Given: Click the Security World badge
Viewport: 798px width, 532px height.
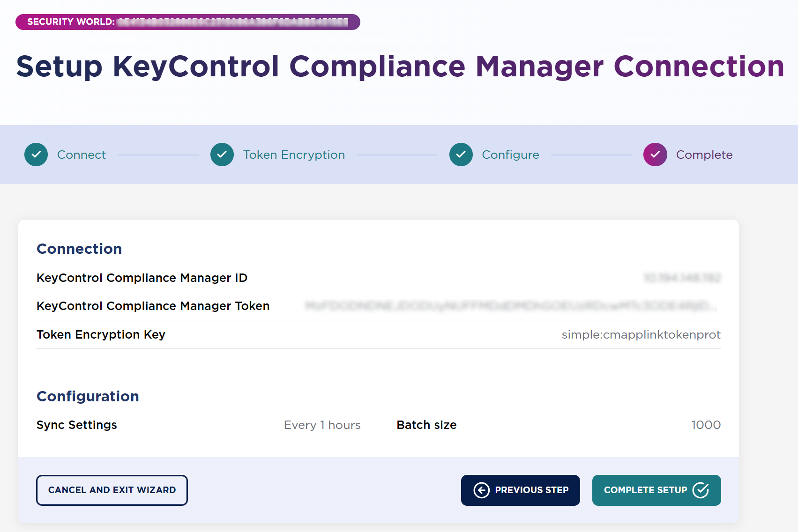Looking at the screenshot, I should point(188,22).
